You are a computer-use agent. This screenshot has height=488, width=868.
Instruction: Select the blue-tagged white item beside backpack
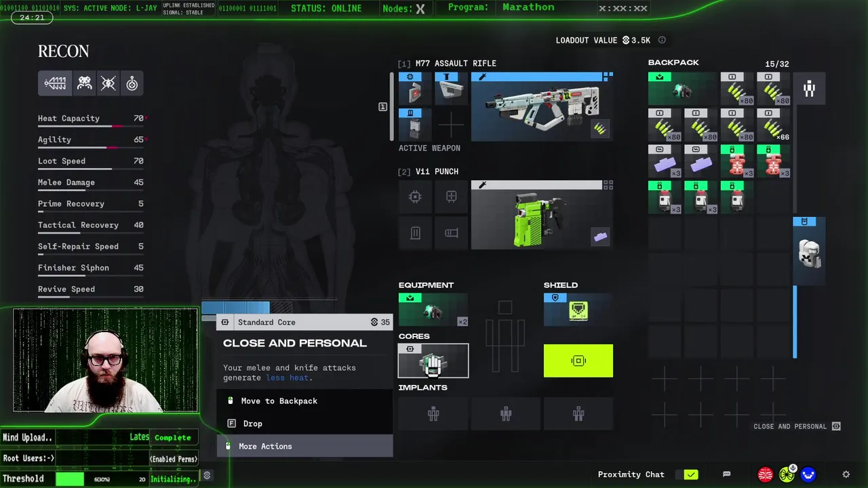tap(809, 251)
